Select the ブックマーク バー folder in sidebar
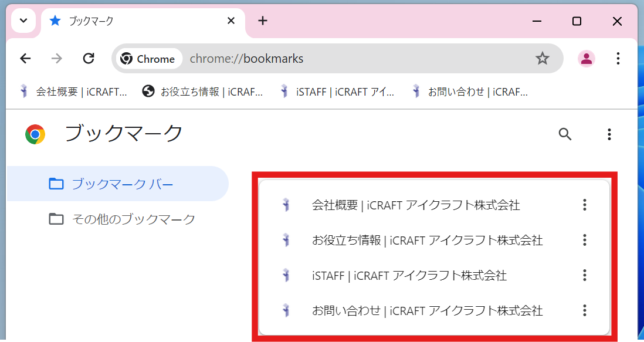This screenshot has width=644, height=342. pos(118,184)
